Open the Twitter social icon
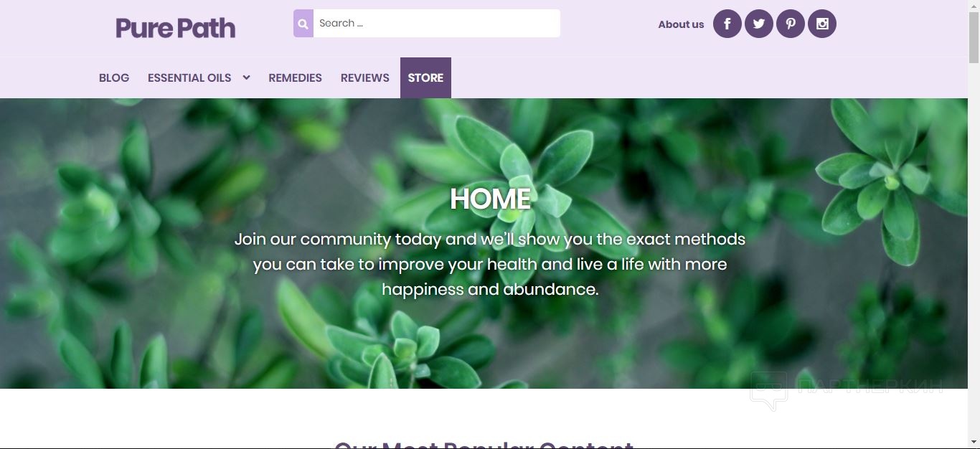This screenshot has height=449, width=980. pos(759,24)
